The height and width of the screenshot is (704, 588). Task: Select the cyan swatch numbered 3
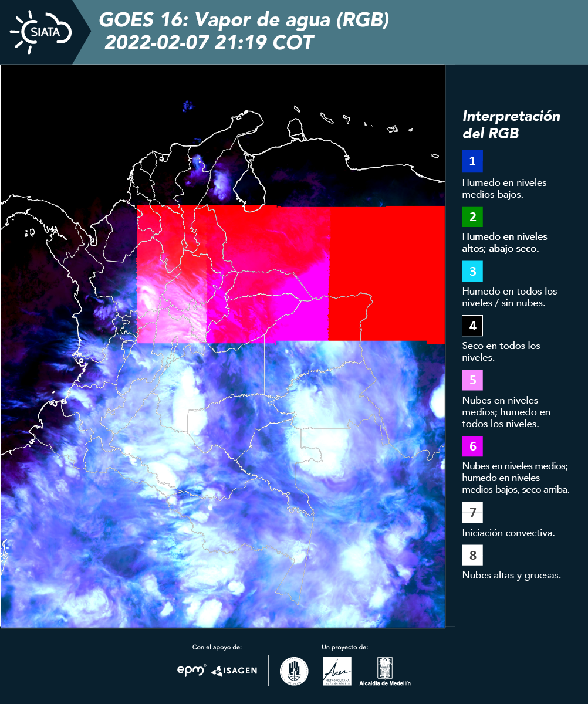click(x=472, y=272)
